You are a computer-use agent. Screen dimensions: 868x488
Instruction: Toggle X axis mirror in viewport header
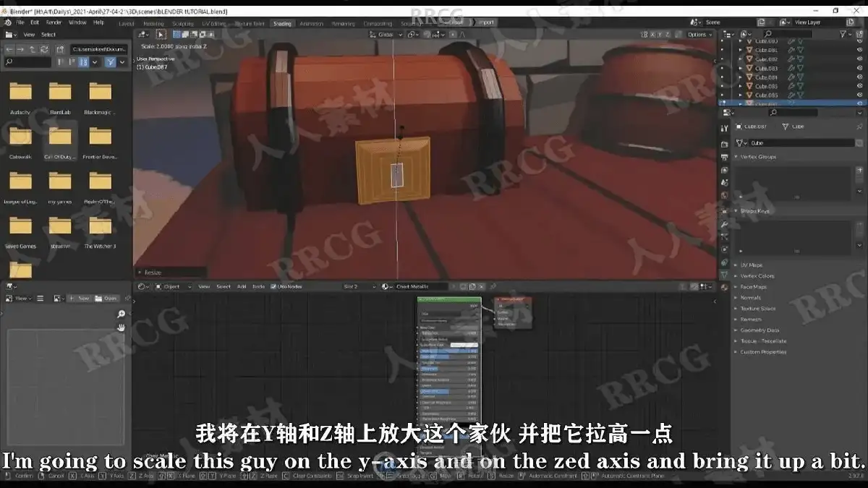(x=653, y=34)
